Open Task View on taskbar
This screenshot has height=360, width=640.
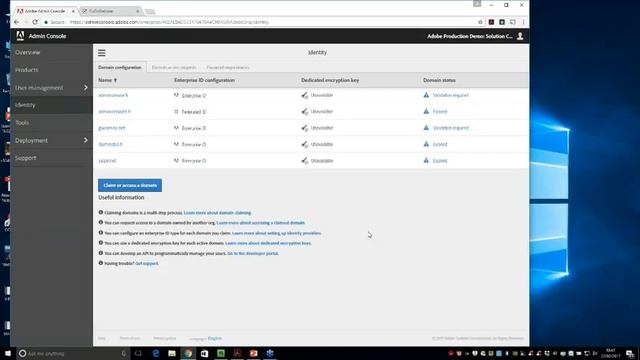138,353
